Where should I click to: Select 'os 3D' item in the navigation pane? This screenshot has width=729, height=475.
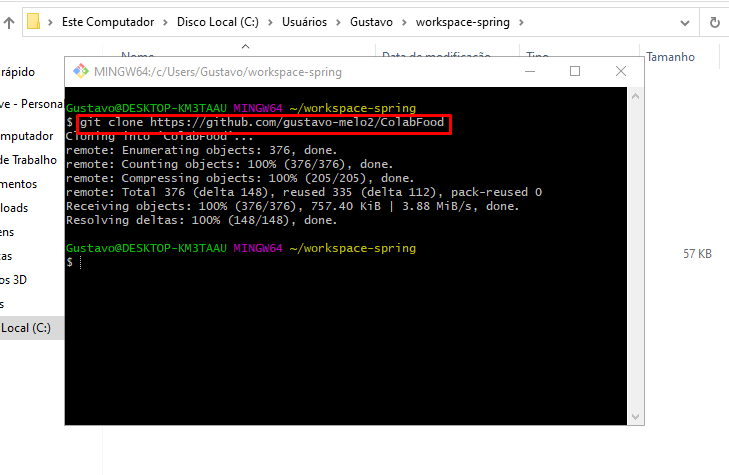click(13, 280)
